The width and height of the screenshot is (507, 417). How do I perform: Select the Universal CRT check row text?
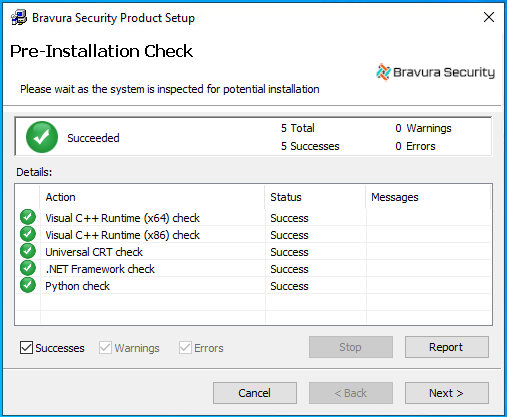[94, 252]
